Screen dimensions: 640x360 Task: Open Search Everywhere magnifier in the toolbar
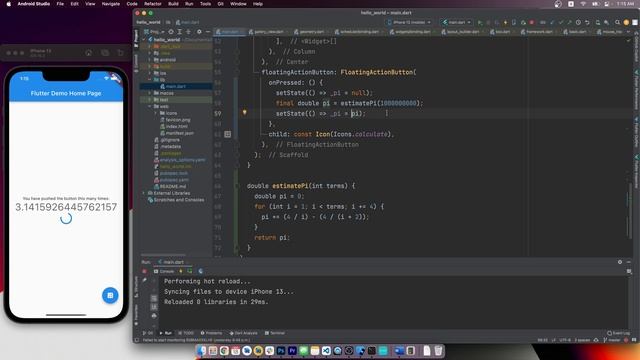tap(618, 22)
